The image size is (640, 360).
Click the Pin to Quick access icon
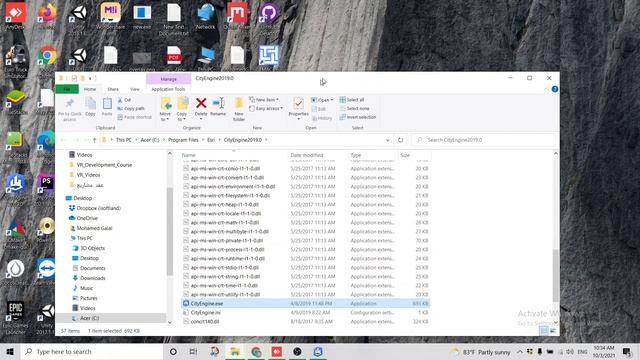[70, 103]
